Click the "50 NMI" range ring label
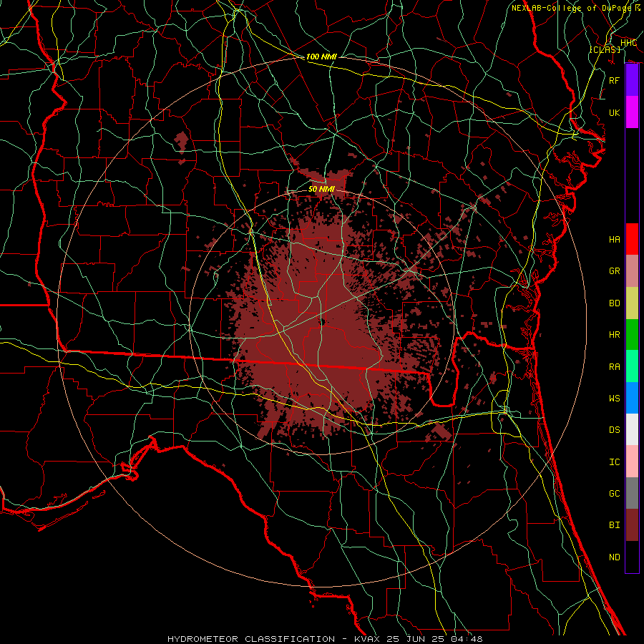This screenshot has width=644, height=644. point(321,189)
